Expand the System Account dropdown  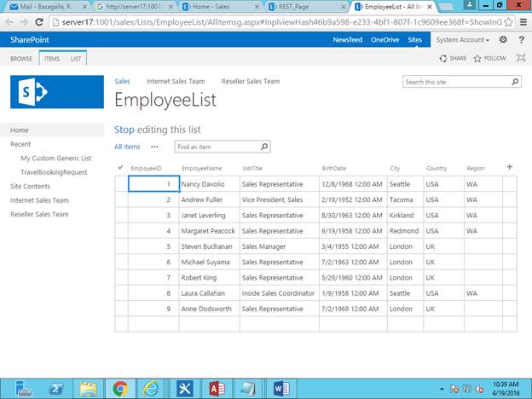[x=462, y=40]
